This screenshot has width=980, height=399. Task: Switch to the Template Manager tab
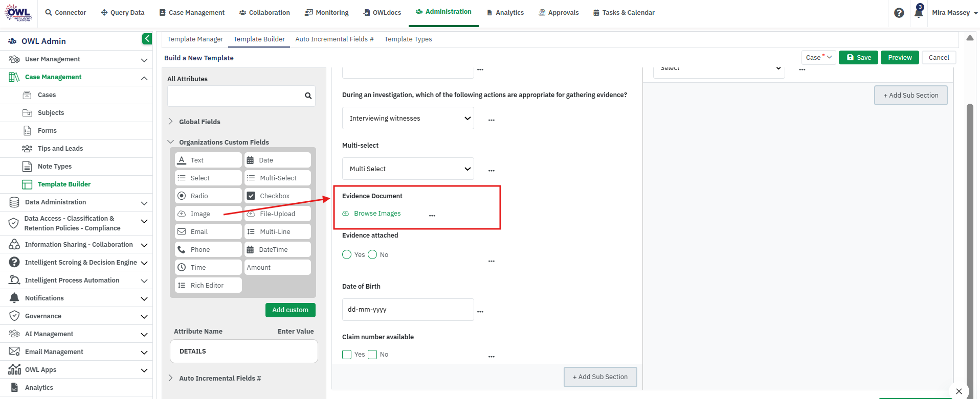(195, 39)
